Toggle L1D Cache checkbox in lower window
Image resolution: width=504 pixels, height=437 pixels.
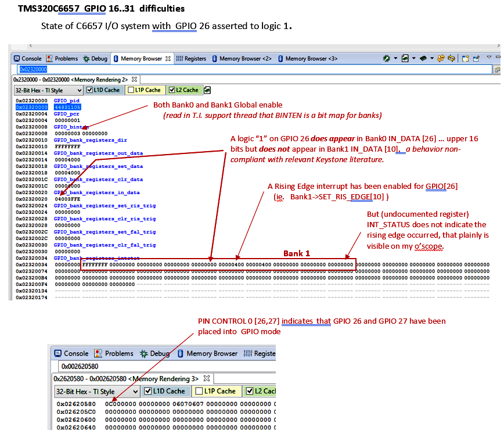click(148, 391)
